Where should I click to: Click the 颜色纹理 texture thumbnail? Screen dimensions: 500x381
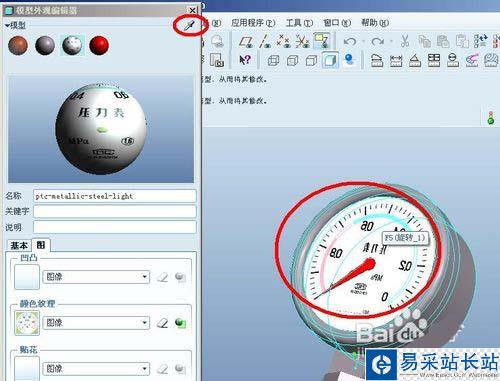[x=27, y=323]
